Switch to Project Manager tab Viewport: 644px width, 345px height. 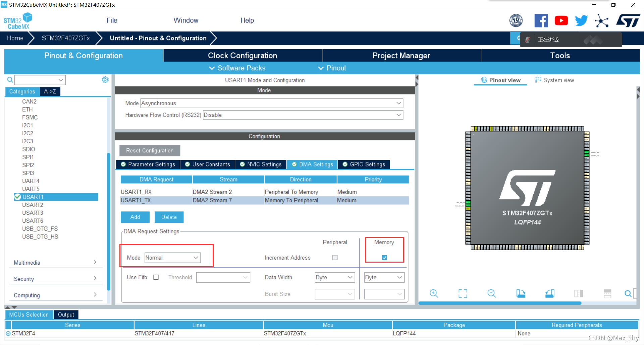coord(401,56)
